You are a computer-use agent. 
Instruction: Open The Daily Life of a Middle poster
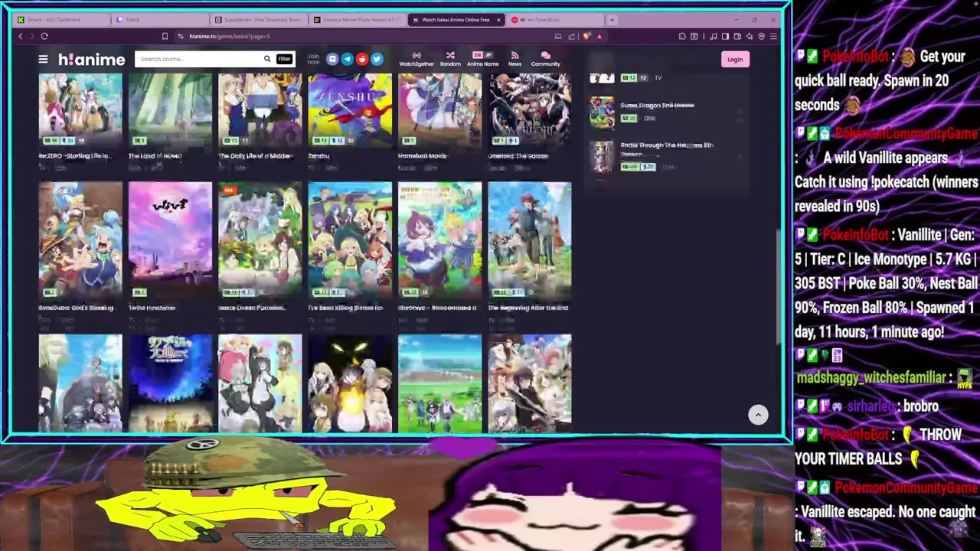[x=260, y=110]
